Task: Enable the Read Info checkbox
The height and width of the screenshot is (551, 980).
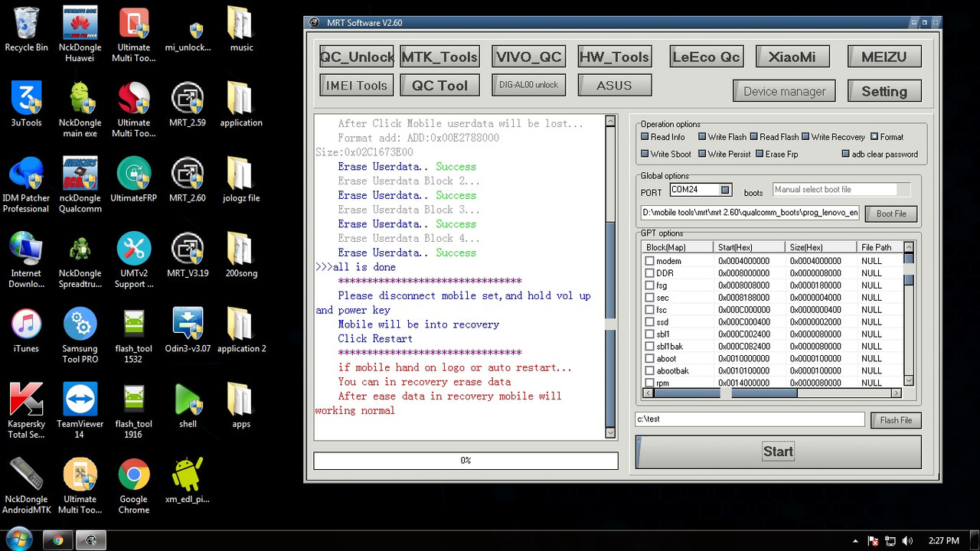Action: 645,137
